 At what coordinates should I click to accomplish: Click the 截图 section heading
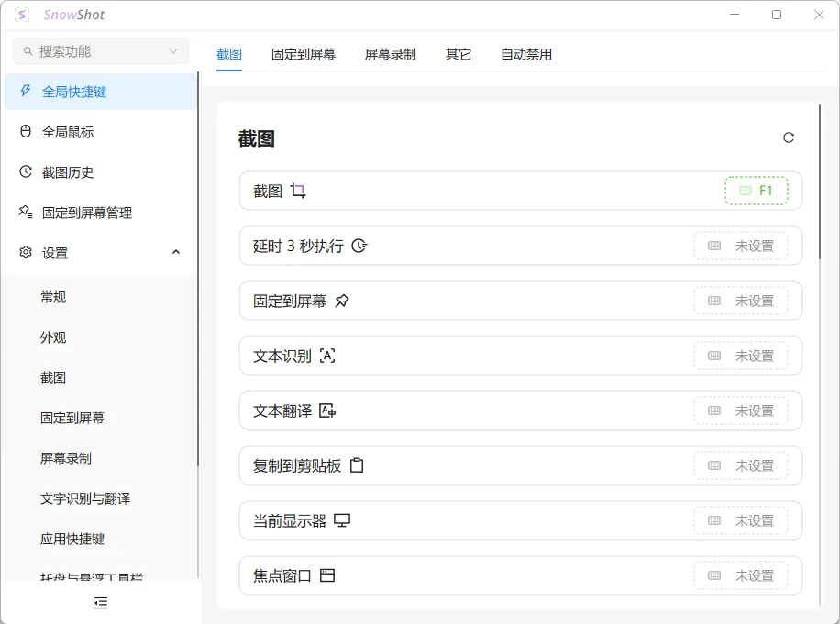coord(257,138)
